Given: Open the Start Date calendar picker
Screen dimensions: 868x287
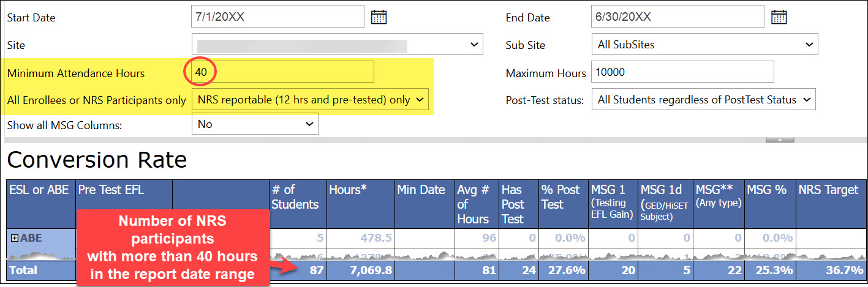Looking at the screenshot, I should click(379, 17).
